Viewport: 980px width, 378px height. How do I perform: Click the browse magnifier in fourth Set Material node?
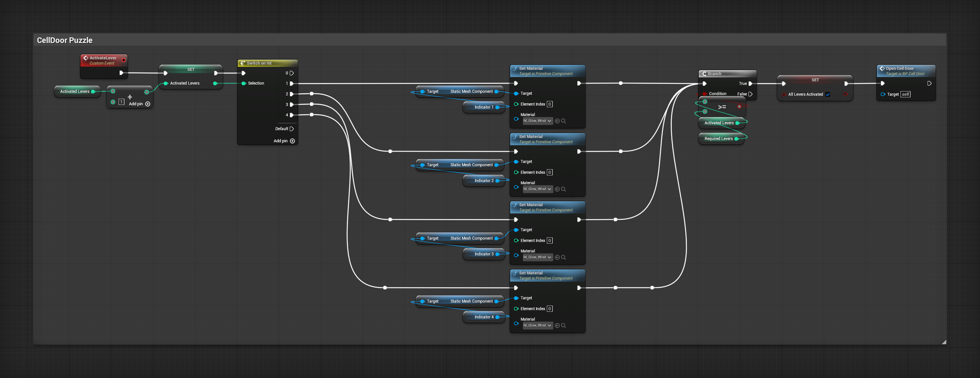tap(564, 326)
